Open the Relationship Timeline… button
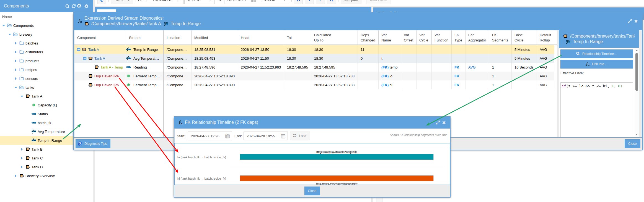644x202 pixels. click(x=597, y=54)
